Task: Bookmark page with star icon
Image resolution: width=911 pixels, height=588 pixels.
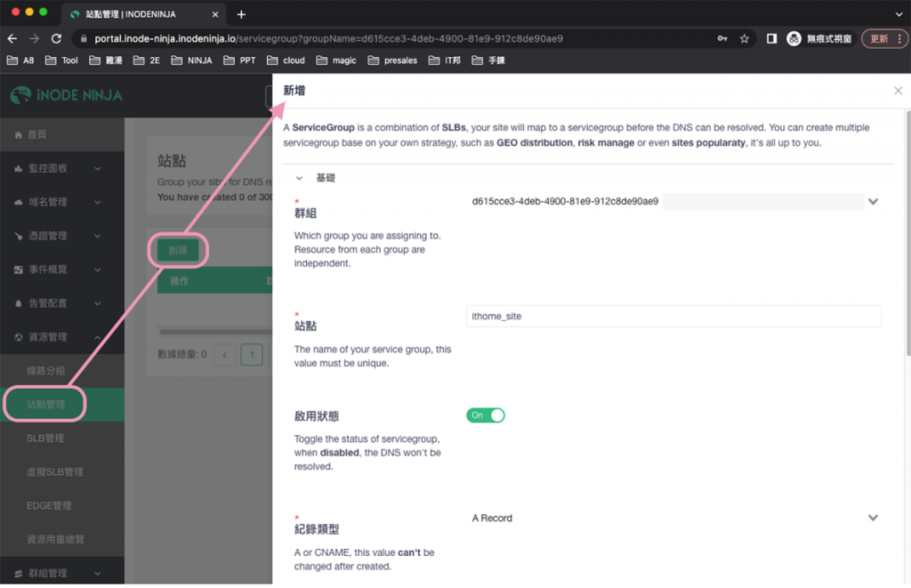Action: click(745, 38)
